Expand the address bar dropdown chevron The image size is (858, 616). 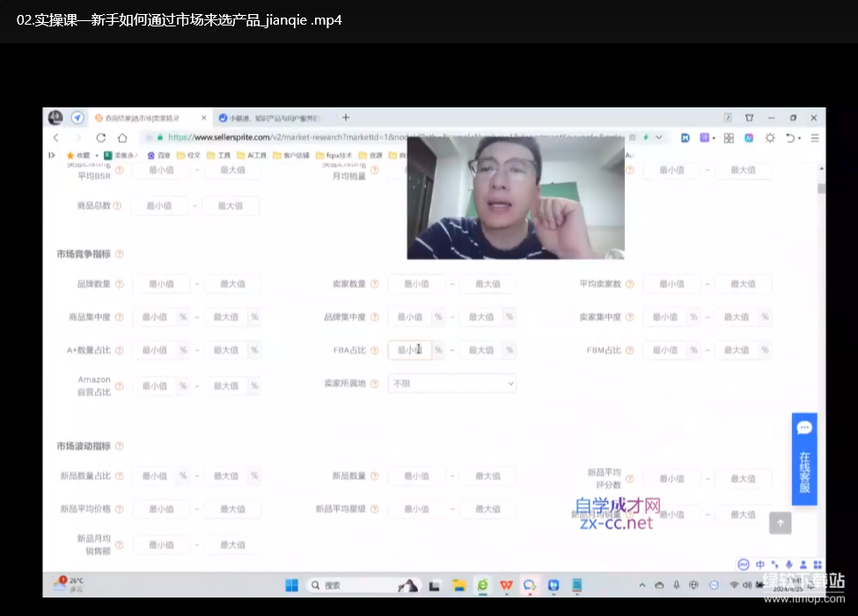pos(659,138)
